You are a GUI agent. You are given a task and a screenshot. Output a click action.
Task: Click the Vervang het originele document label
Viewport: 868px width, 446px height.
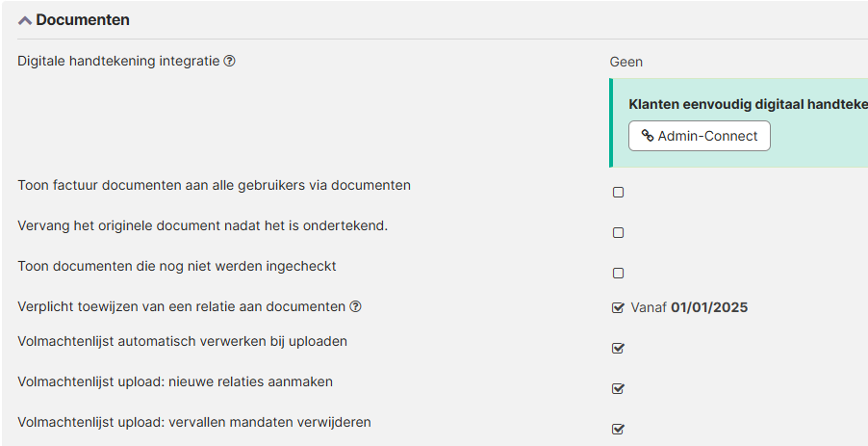click(203, 225)
